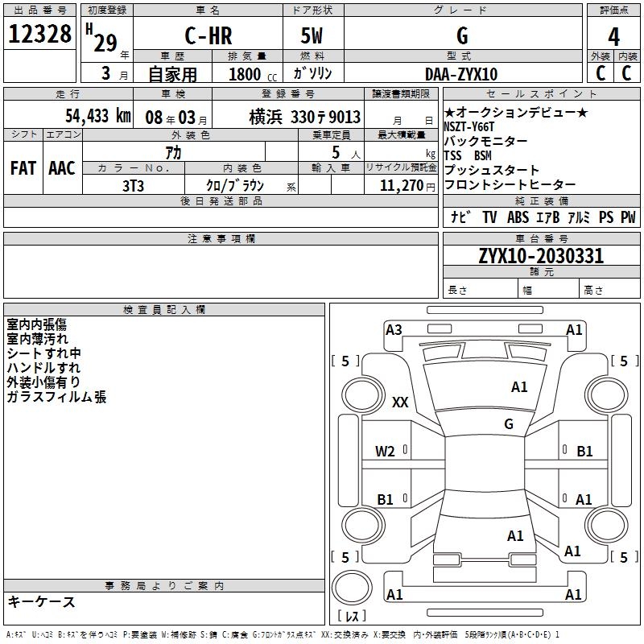Viewport: 644px width, 644px height.
Task: Select アルミ equipment entry
Action: coord(579,217)
